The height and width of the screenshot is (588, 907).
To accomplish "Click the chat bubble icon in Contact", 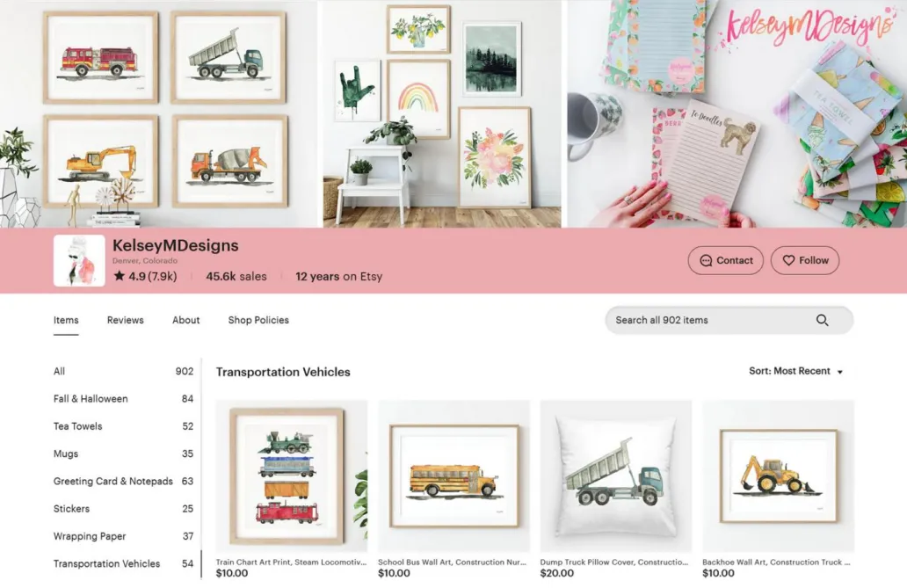I will (x=706, y=260).
